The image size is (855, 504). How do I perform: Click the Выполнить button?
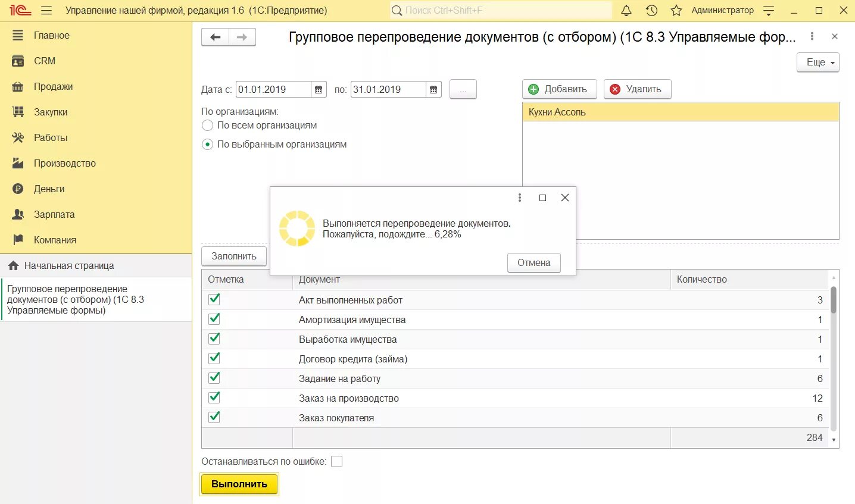tap(239, 484)
